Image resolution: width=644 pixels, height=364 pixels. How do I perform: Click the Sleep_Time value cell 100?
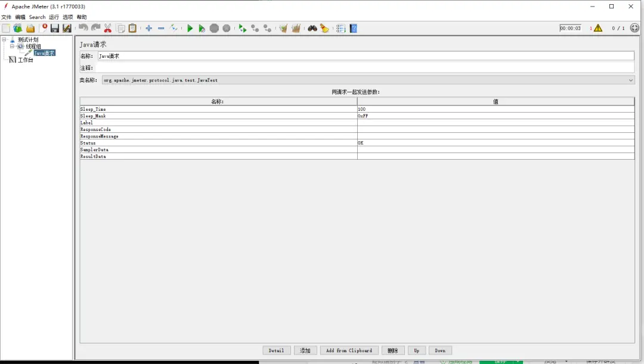point(496,109)
